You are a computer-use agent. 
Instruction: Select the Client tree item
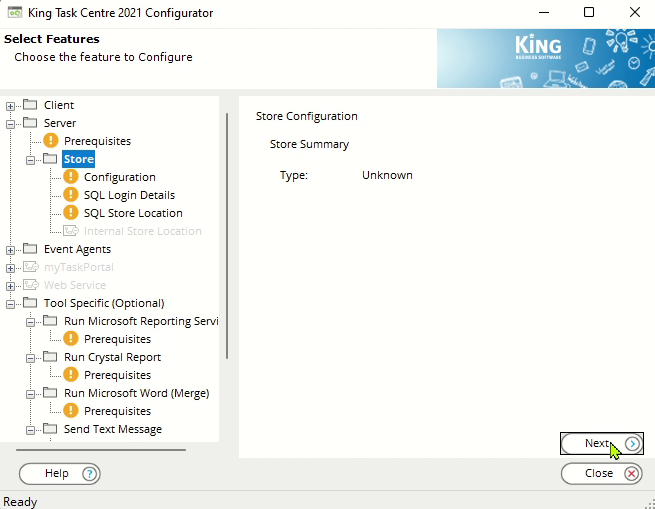tap(59, 105)
